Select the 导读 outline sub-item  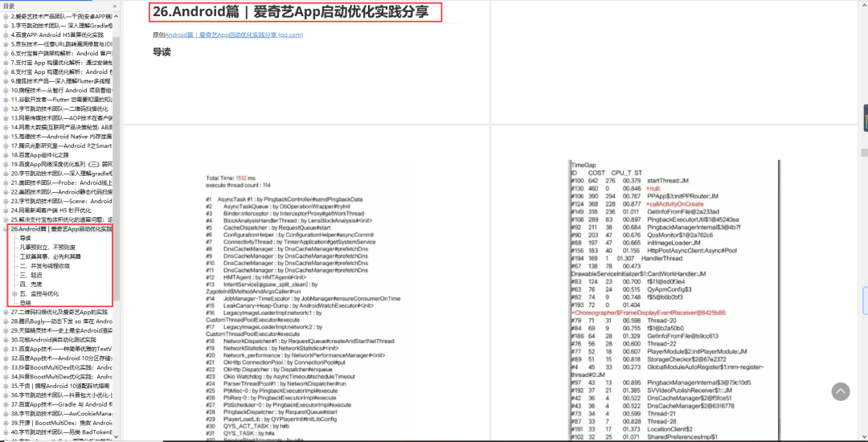point(26,239)
